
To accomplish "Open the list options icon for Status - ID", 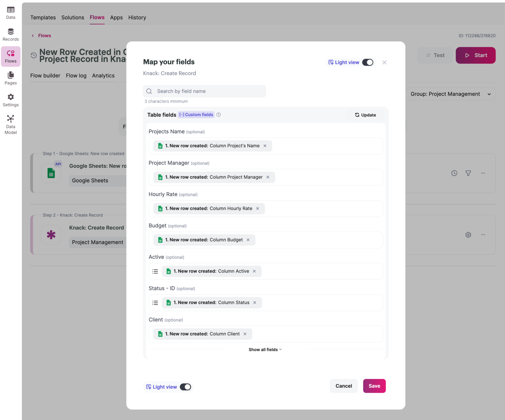I will [x=155, y=303].
